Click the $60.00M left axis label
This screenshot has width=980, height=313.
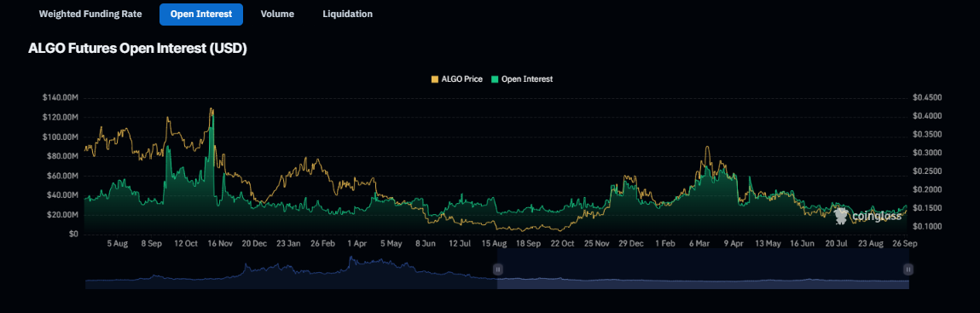[61, 177]
